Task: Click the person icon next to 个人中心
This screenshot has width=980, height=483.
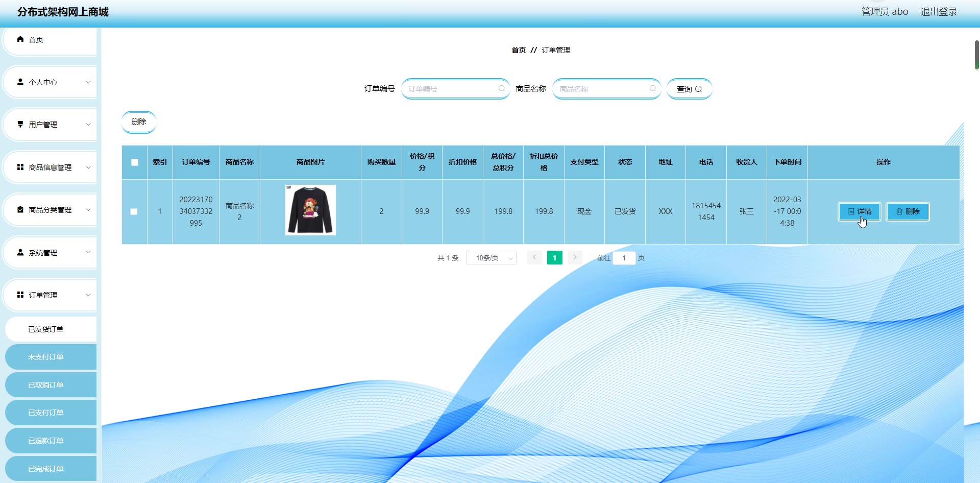Action: point(20,82)
